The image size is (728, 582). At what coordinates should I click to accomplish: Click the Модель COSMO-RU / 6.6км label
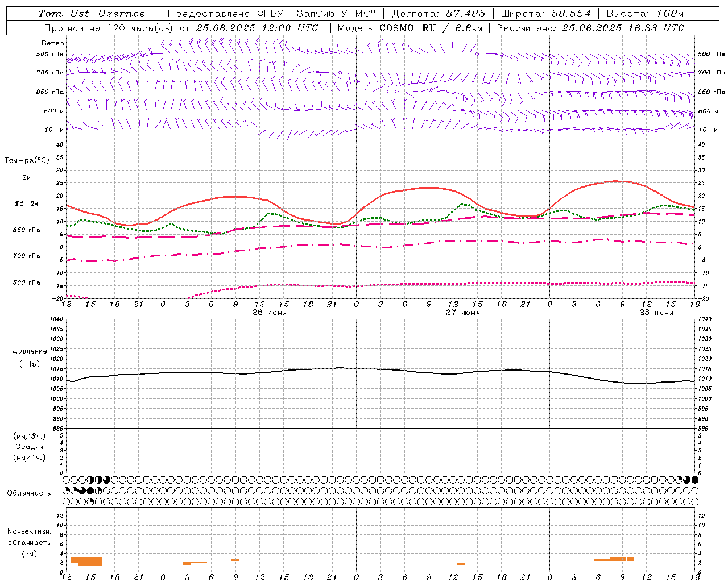click(x=410, y=28)
